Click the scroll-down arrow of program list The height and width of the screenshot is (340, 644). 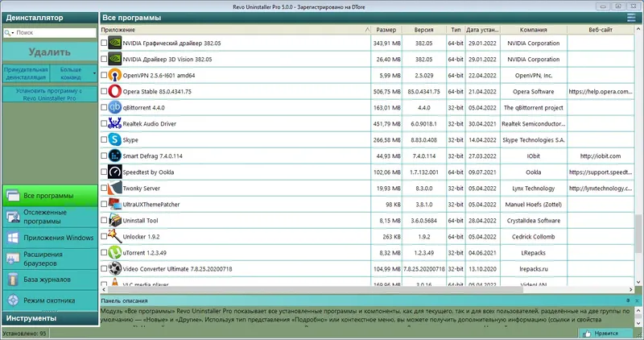pos(638,282)
